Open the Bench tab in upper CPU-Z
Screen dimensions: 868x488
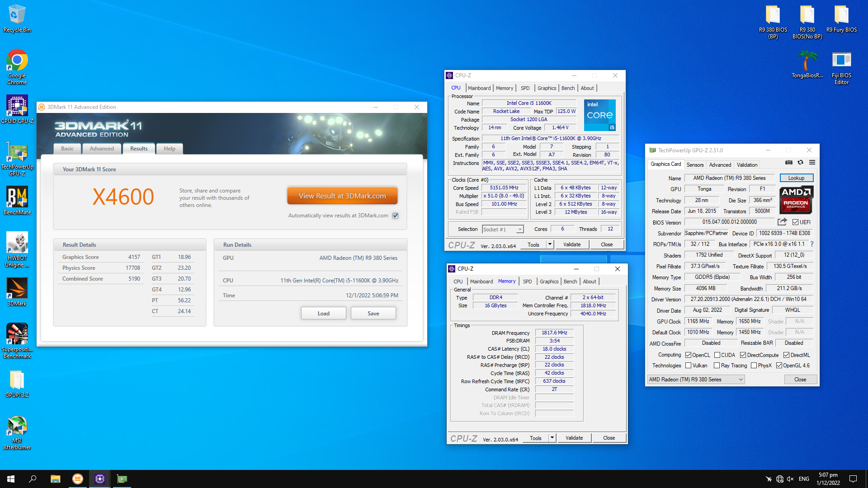coord(568,88)
